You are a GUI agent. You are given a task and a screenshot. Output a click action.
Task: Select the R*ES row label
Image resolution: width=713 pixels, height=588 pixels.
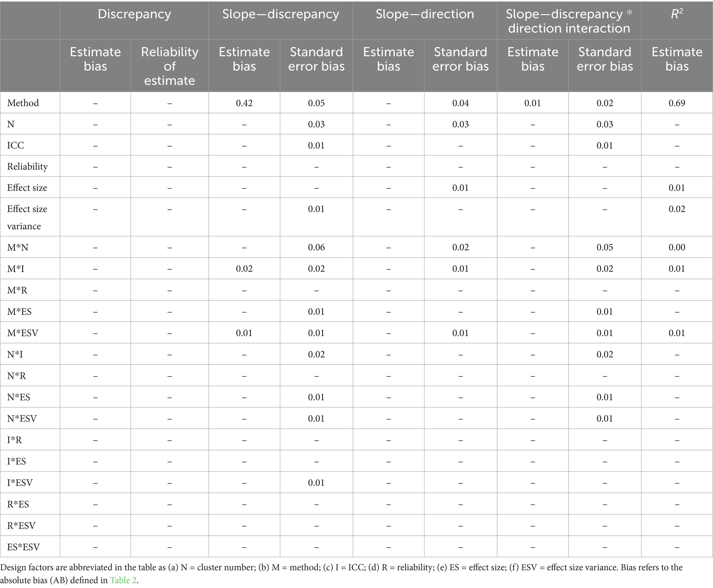[x=18, y=504]
